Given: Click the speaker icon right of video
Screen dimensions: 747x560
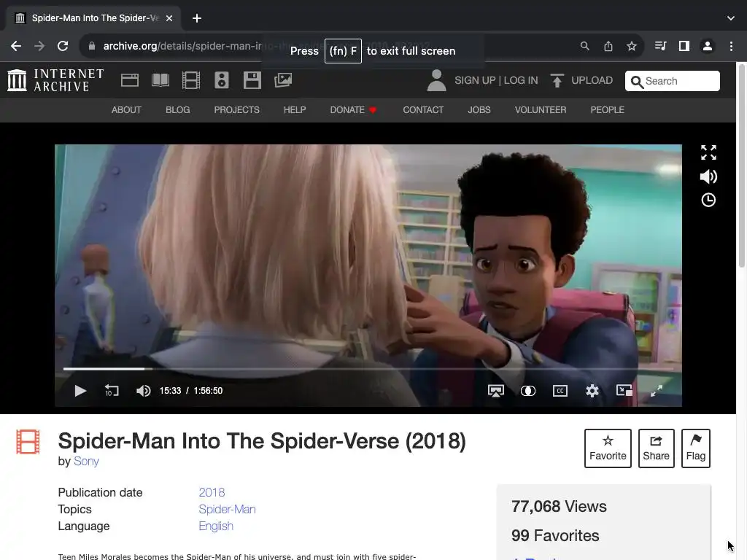Looking at the screenshot, I should [x=708, y=176].
